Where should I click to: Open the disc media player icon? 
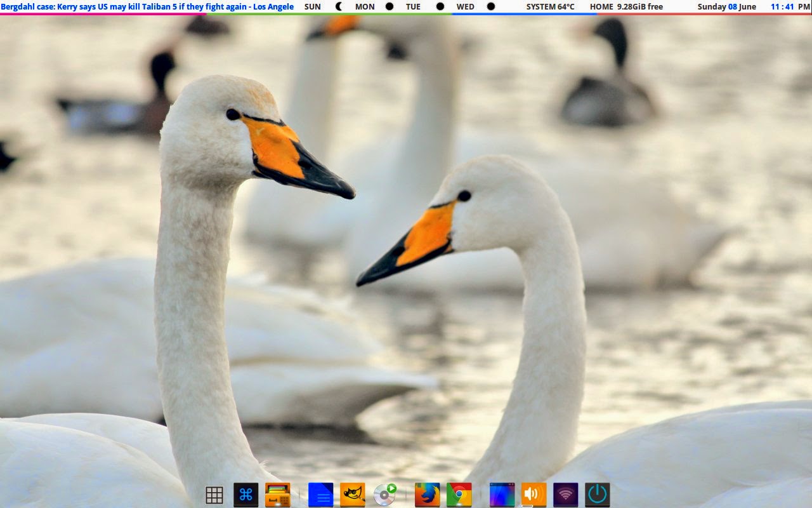pyautogui.click(x=384, y=495)
